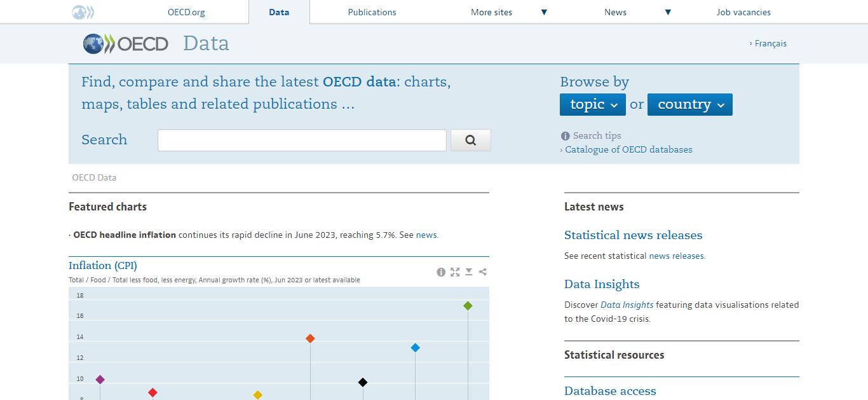Expand the Inflation chart to fullscreen
Viewport: 868px width, 400px height.
click(455, 272)
